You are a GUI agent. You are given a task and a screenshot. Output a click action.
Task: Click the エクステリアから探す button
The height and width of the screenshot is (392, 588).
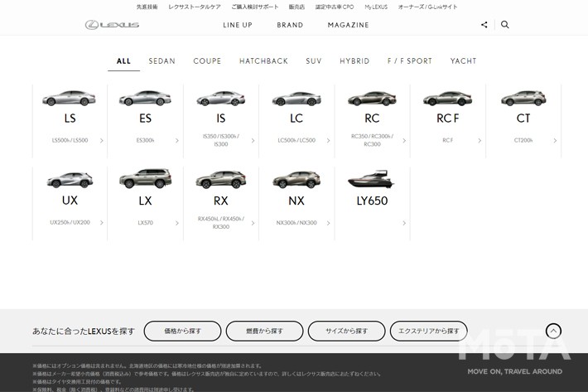[429, 332]
